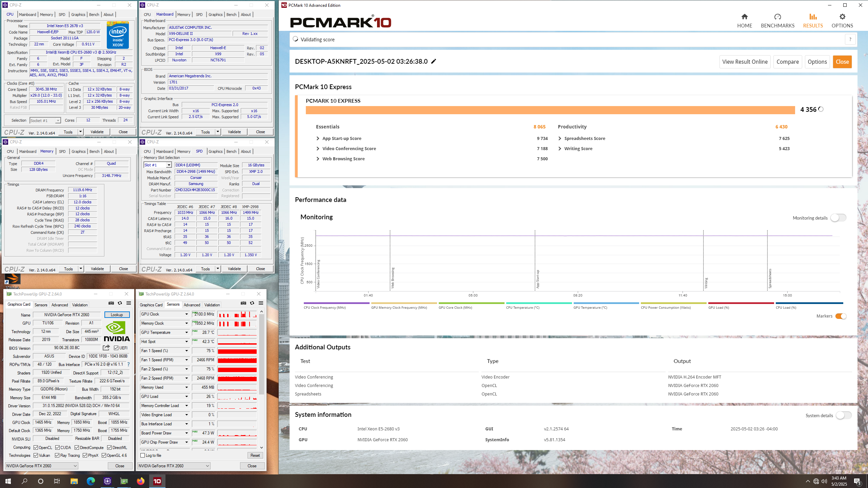The width and height of the screenshot is (868, 488).
Task: Export the GPU BIOS via share icon
Action: click(106, 348)
